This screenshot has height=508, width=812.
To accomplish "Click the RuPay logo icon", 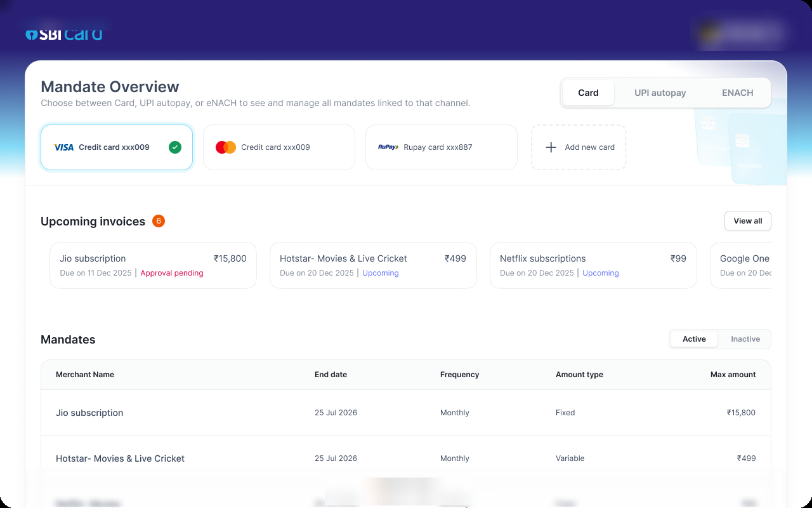I will click(388, 147).
